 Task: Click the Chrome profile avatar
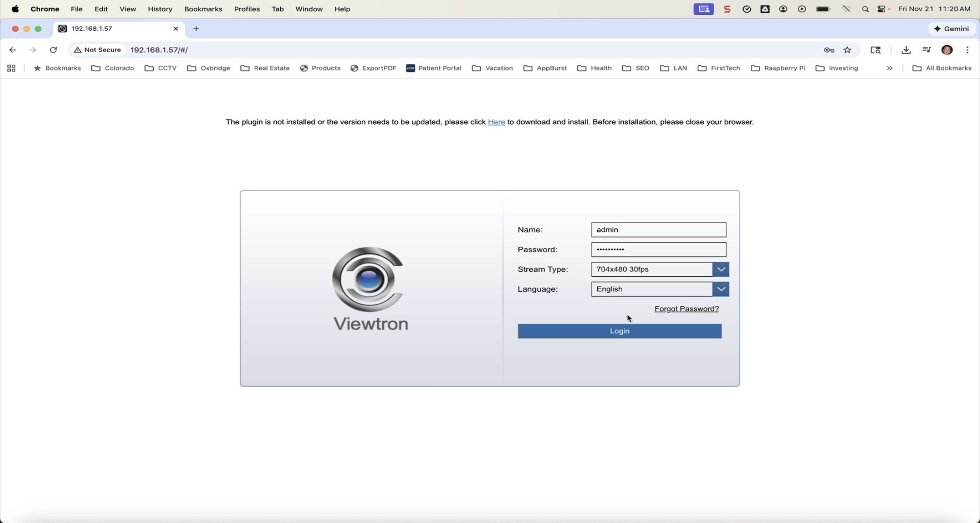click(947, 50)
